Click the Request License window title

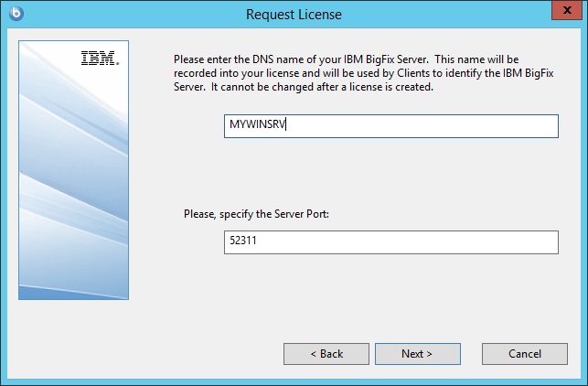294,14
